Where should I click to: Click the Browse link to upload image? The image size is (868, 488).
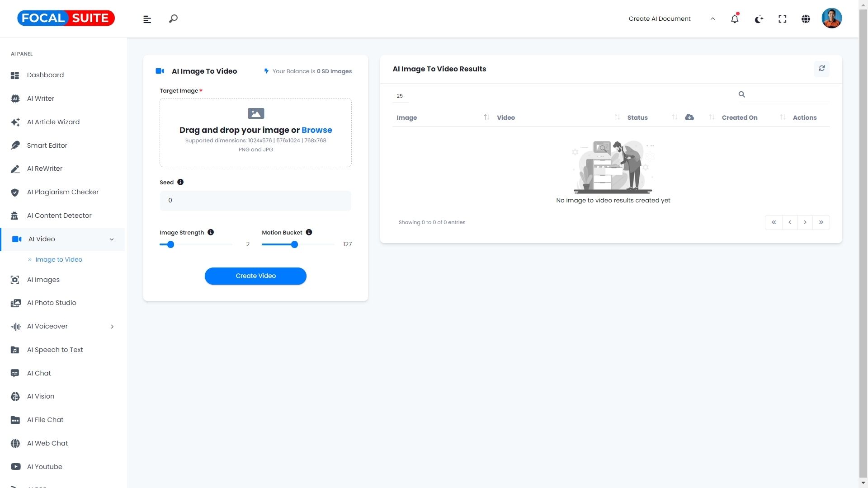click(x=316, y=130)
